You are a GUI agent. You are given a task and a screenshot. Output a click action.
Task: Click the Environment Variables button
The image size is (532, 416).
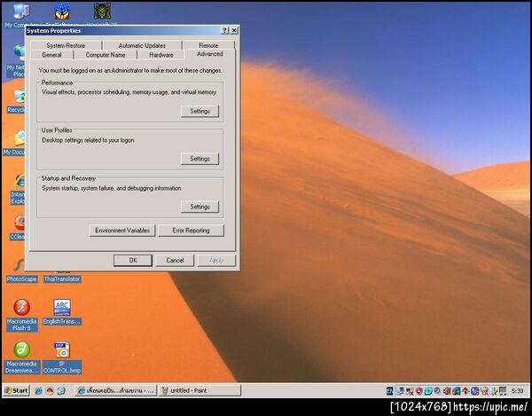[x=122, y=231]
